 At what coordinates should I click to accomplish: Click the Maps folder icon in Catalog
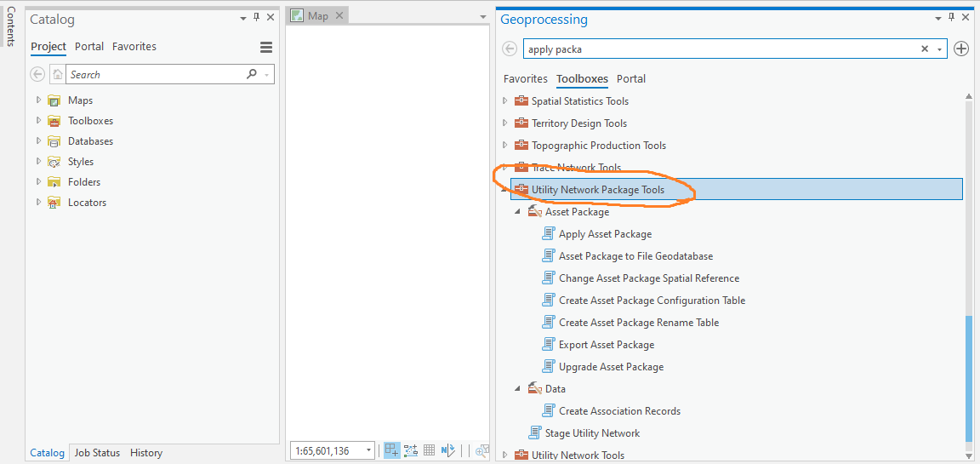(54, 100)
